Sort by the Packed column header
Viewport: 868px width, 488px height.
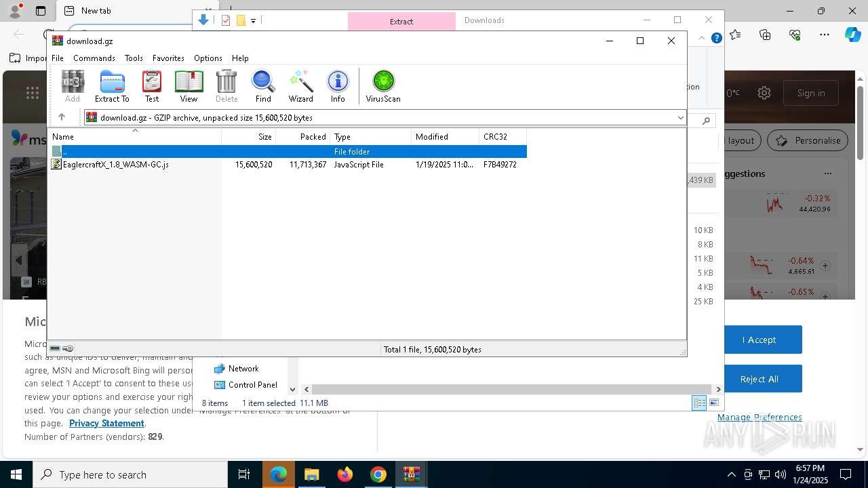[303, 137]
